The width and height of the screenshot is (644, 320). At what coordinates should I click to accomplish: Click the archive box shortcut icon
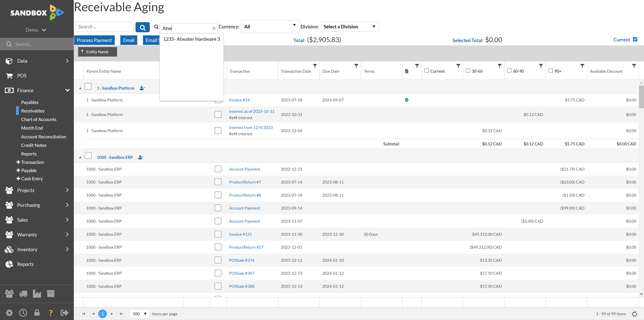pos(50,294)
